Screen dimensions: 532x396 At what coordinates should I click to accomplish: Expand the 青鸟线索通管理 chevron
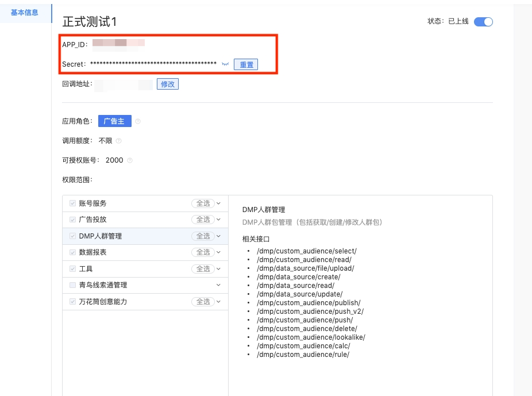[218, 285]
